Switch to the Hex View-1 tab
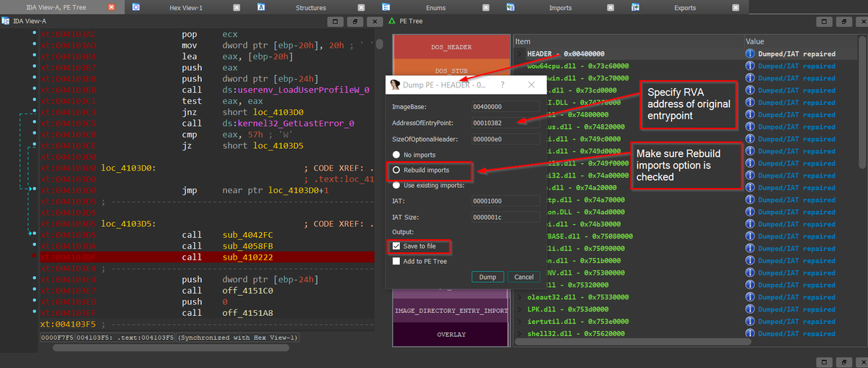Screen dimensions: 868x368 click(186, 7)
